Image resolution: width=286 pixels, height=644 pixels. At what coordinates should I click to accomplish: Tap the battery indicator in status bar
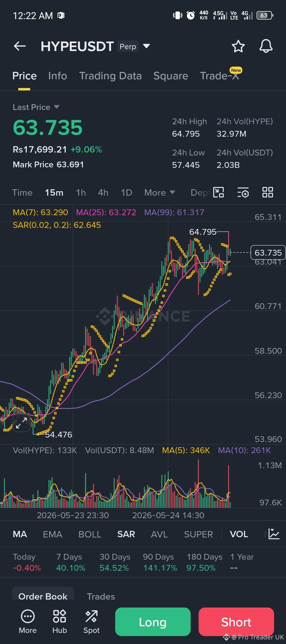(265, 15)
